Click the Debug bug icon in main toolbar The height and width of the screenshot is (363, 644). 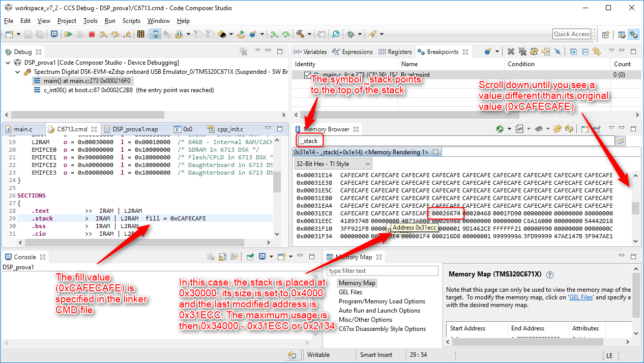350,34
